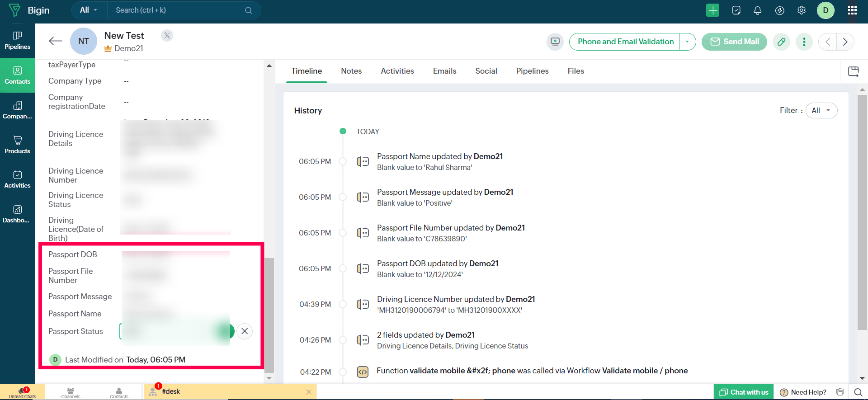Click the 04:39 PM Driving Licence Number marker
868x400 pixels.
point(343,304)
